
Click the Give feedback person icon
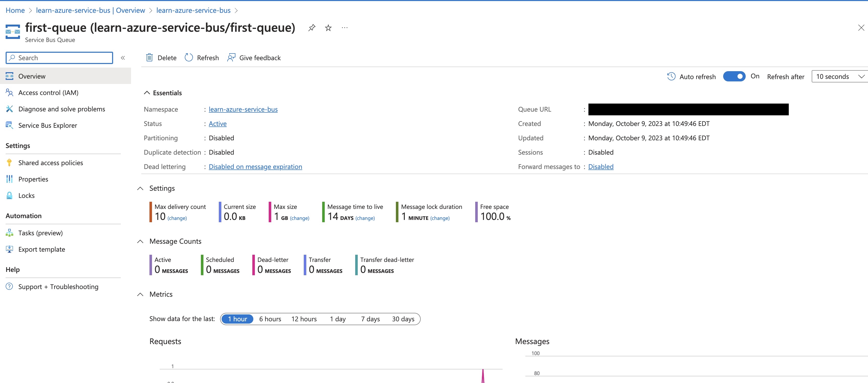tap(231, 58)
